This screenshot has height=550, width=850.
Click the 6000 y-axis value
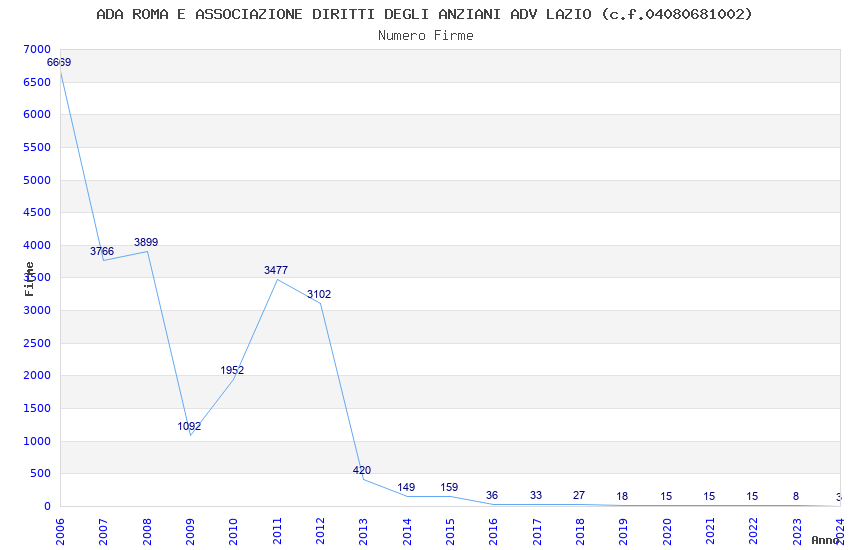pos(37,114)
